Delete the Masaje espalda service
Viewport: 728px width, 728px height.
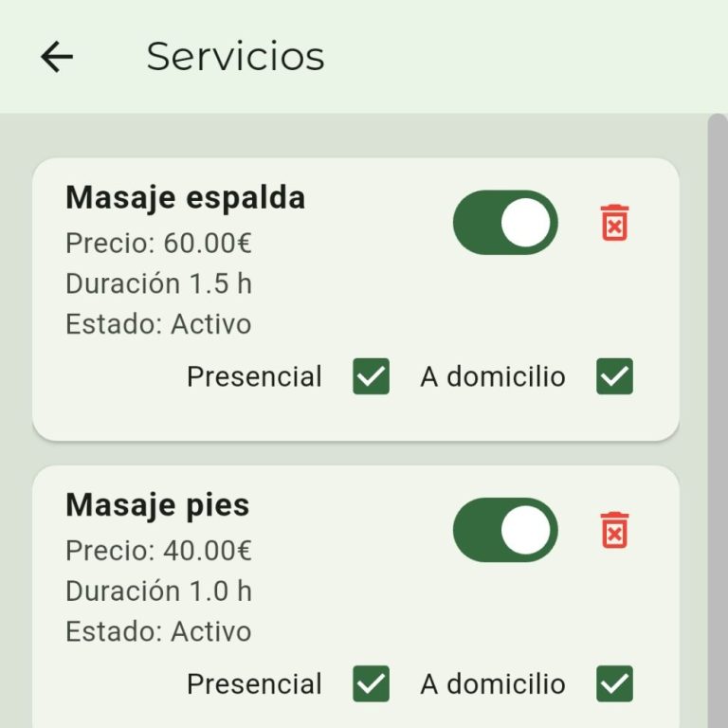click(x=614, y=223)
